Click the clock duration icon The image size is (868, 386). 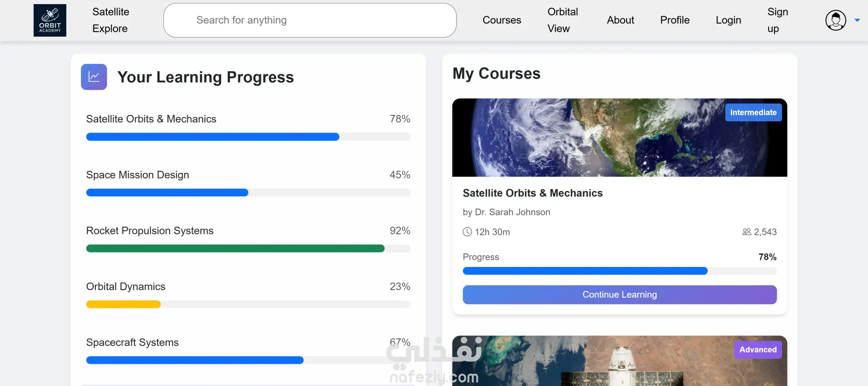pos(467,232)
